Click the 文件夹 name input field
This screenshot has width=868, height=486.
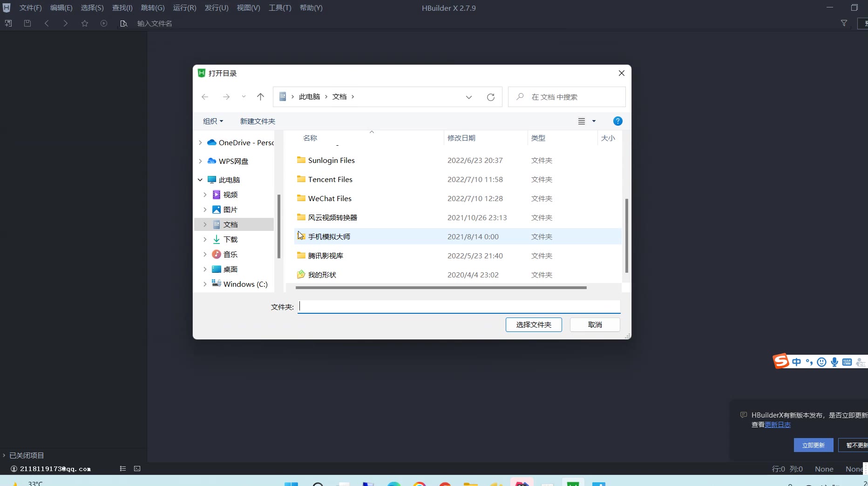point(459,307)
